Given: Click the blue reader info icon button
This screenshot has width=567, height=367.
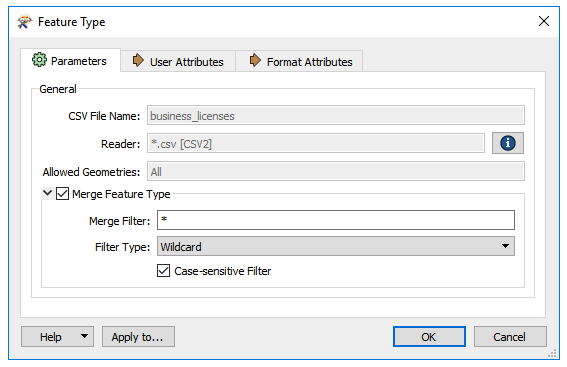Looking at the screenshot, I should pyautogui.click(x=507, y=143).
